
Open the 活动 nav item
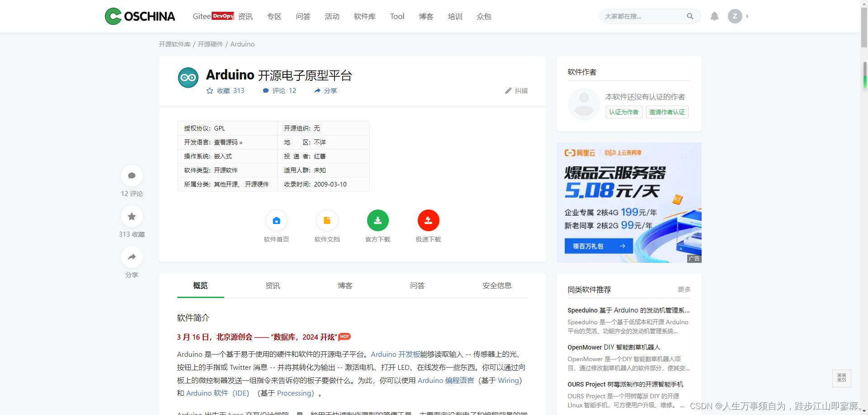[332, 16]
